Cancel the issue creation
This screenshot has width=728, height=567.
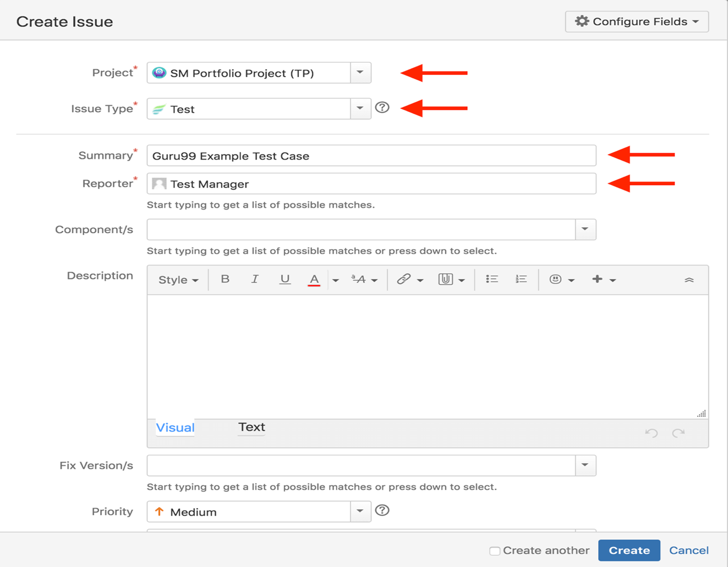coord(688,551)
